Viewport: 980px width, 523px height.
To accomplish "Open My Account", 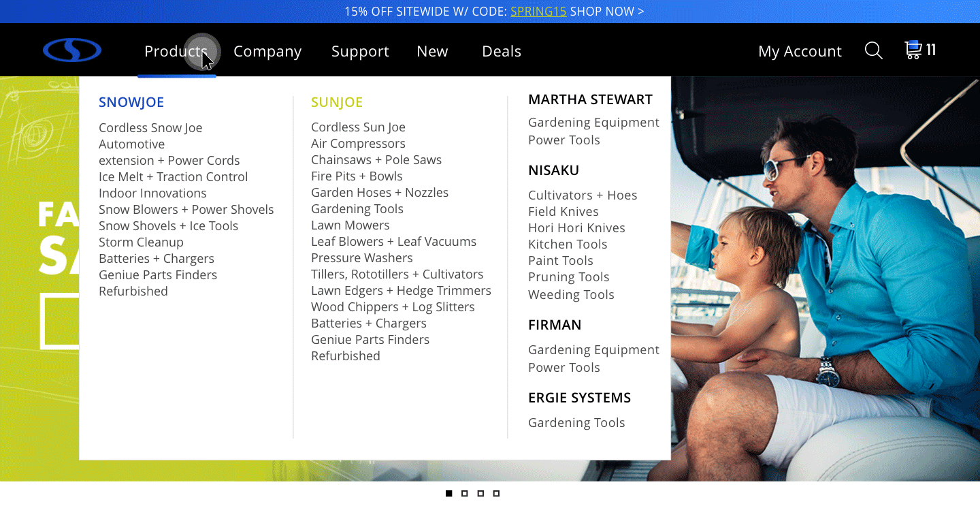I will point(800,51).
